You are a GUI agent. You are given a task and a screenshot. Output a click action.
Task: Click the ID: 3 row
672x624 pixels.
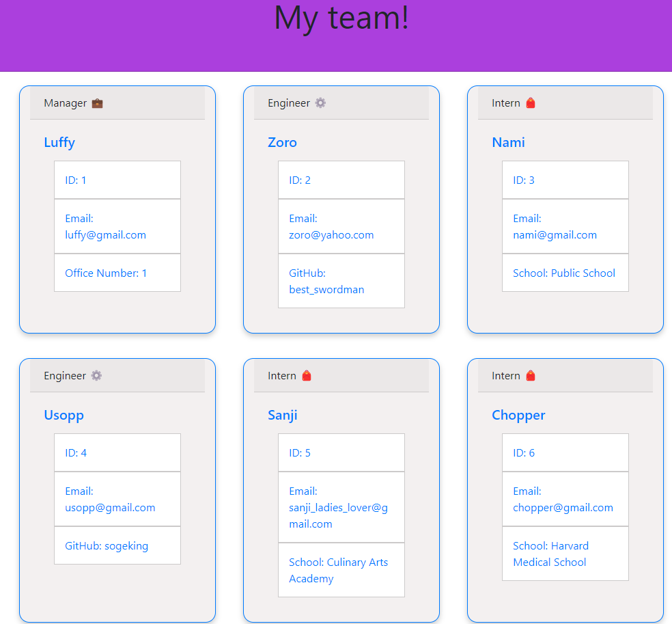[x=565, y=180]
